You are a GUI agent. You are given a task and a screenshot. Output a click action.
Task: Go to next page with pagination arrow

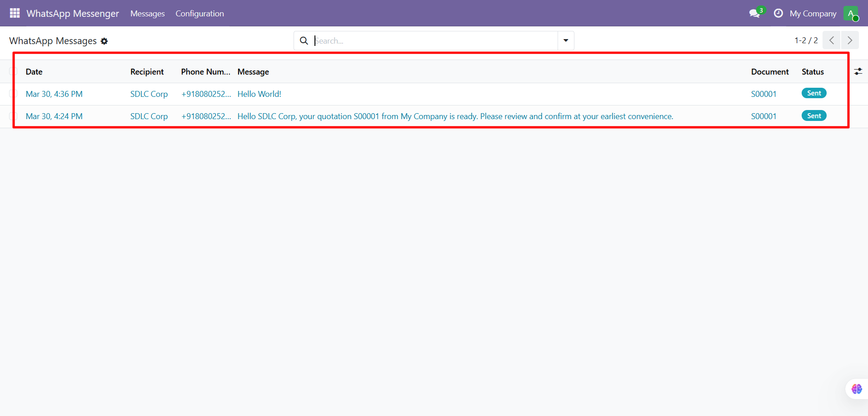(x=850, y=40)
